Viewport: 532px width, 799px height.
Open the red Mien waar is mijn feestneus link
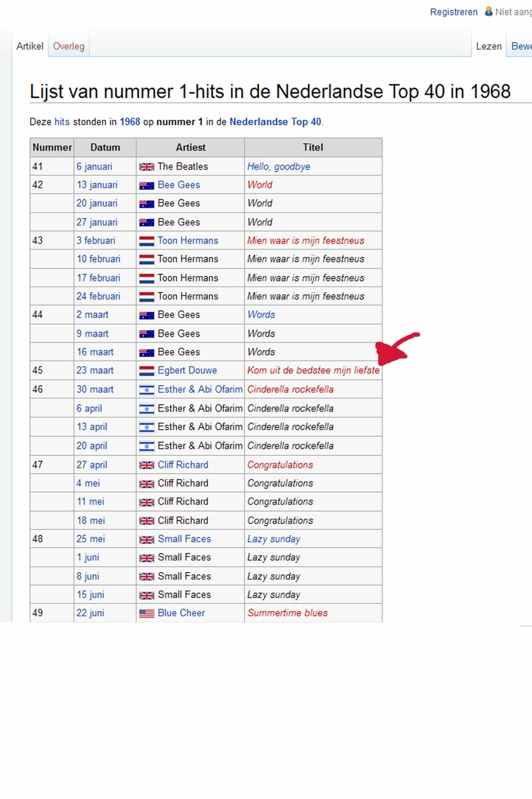click(x=306, y=241)
